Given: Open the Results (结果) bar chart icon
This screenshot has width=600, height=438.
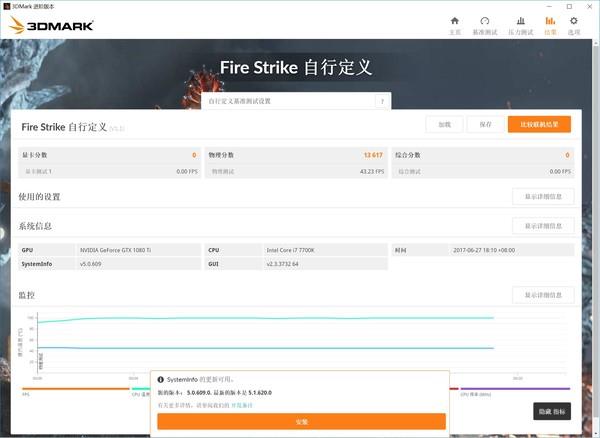Looking at the screenshot, I should click(550, 21).
